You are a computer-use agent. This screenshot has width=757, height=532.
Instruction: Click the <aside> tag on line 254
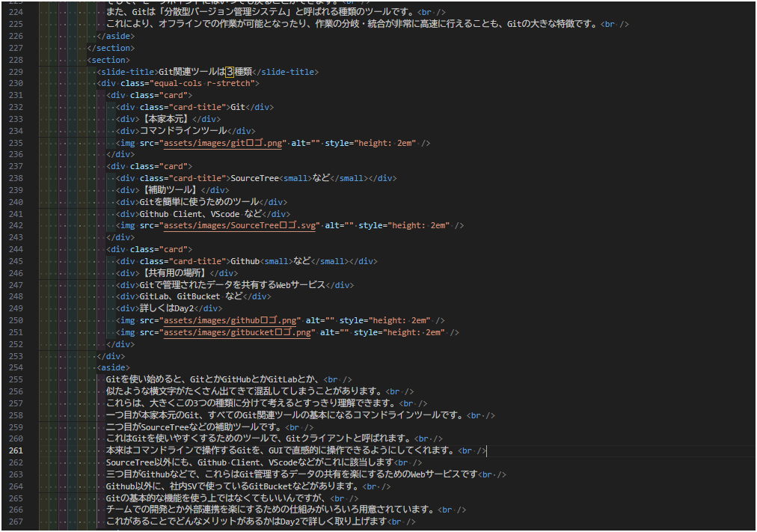(114, 367)
